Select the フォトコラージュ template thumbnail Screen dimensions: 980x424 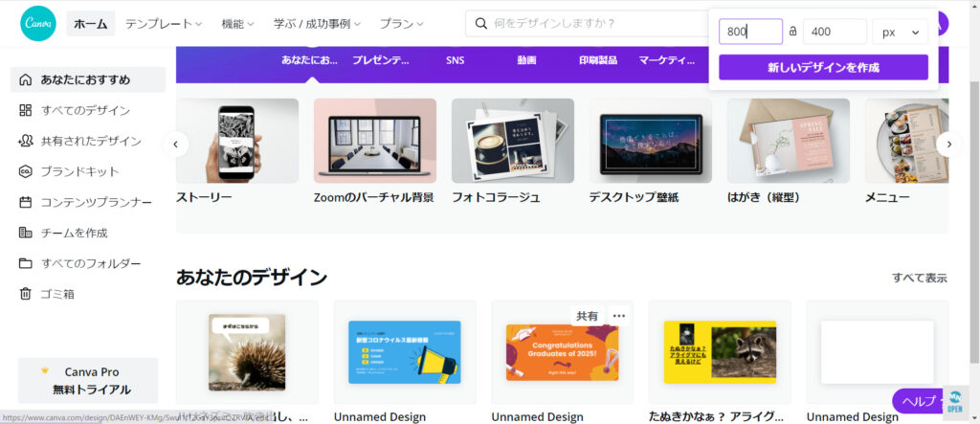coord(513,141)
